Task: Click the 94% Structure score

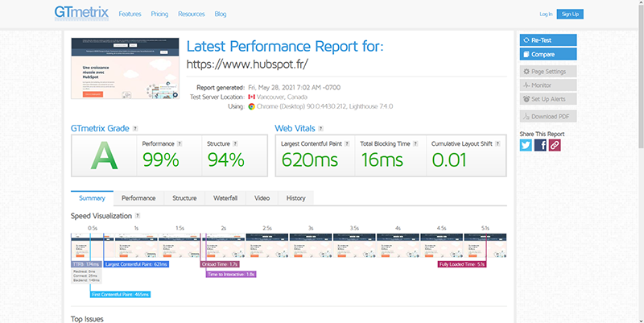Action: coord(226,159)
